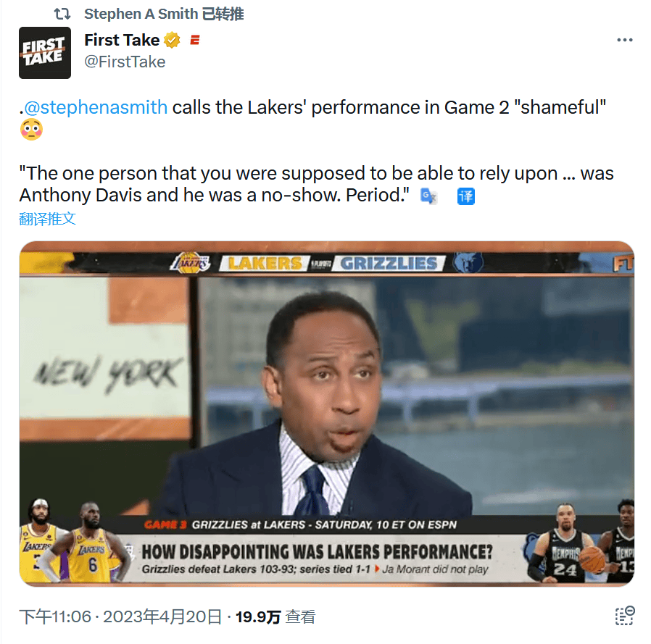Play the Lakers Grizzlies video clip
Image resolution: width=651 pixels, height=644 pixels.
(x=327, y=414)
